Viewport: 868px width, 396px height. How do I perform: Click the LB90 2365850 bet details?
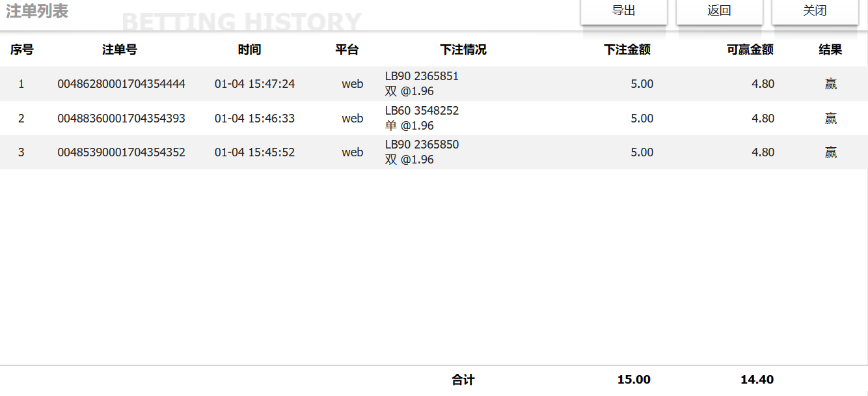(422, 145)
